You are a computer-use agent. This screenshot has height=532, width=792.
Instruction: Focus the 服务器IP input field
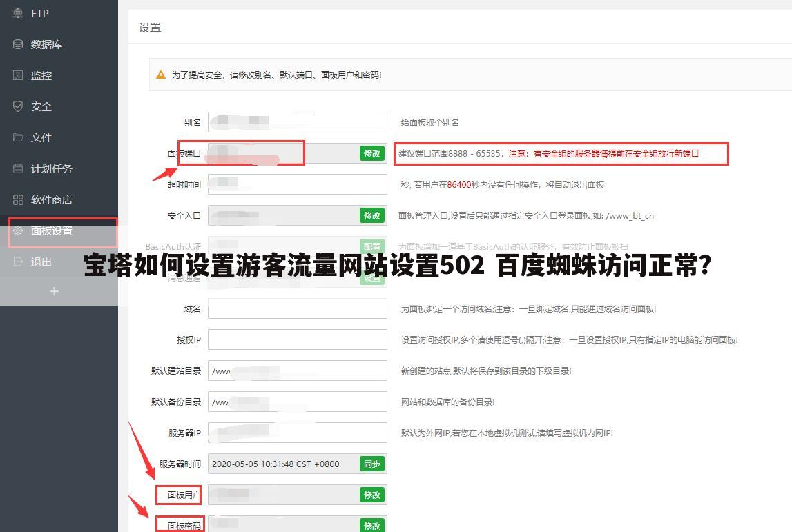point(298,433)
